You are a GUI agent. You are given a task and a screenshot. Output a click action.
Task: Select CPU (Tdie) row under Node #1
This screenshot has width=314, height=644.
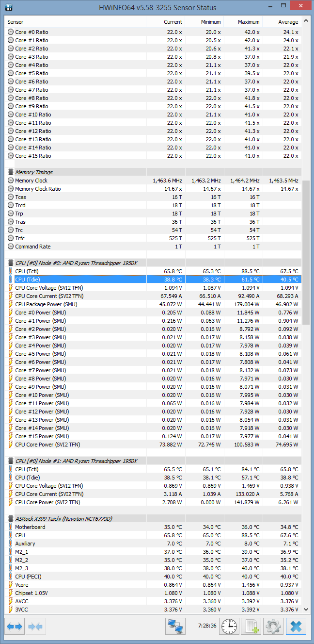point(153,478)
